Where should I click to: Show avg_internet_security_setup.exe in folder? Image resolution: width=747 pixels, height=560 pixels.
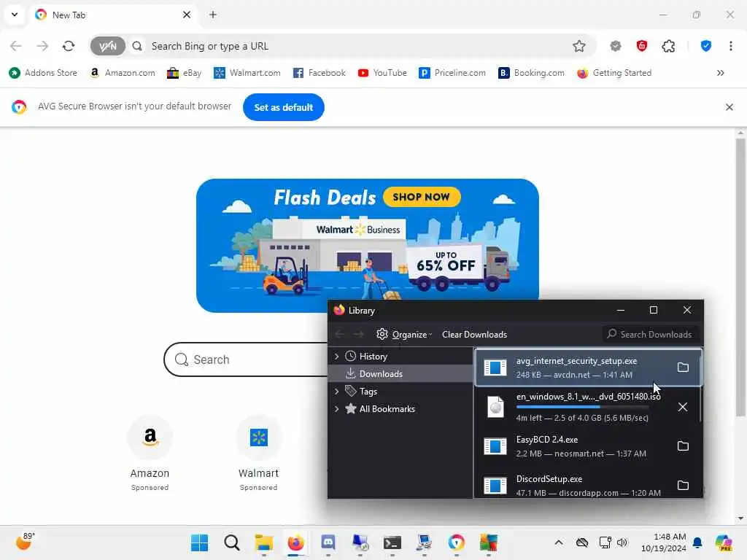pyautogui.click(x=683, y=367)
